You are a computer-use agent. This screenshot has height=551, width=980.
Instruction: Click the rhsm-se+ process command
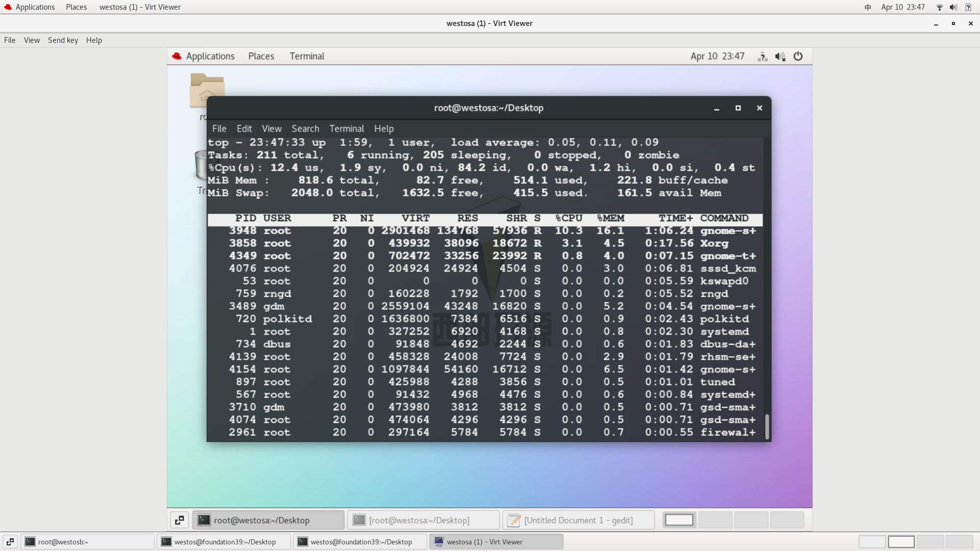(728, 357)
